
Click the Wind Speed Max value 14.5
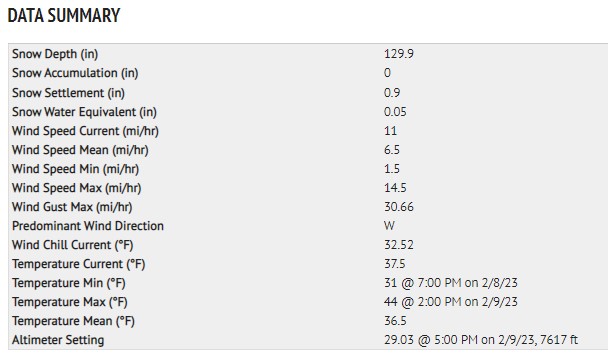tap(395, 188)
